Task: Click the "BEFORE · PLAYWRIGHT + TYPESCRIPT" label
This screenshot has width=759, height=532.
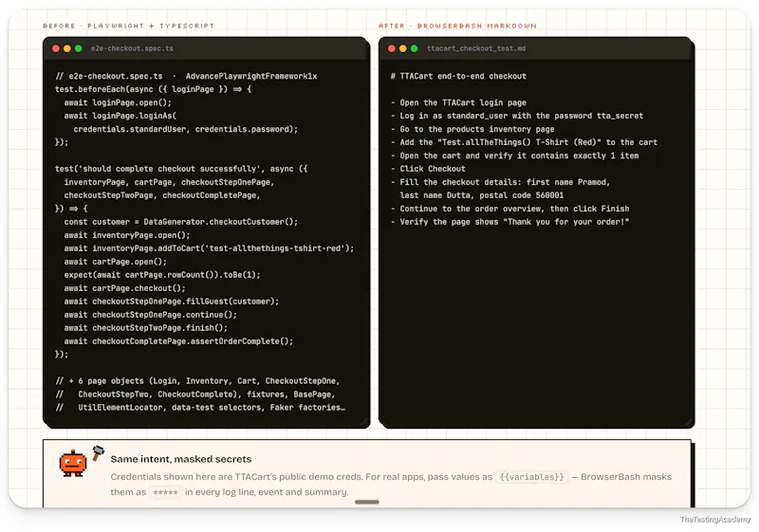Action: click(x=128, y=26)
